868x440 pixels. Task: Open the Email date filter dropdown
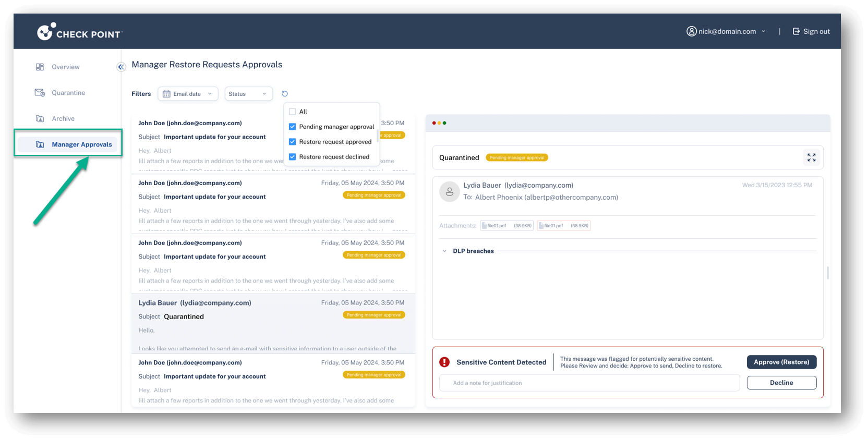click(x=188, y=94)
